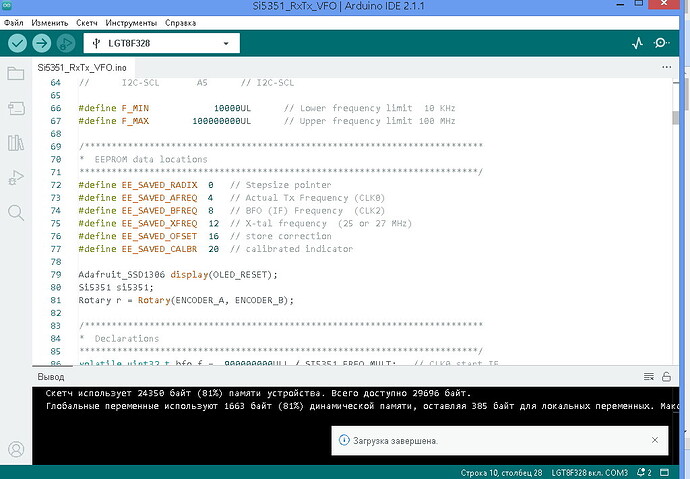
Task: Click 'LGT8F328 вкл. COM3' in status bar
Action: (590, 473)
